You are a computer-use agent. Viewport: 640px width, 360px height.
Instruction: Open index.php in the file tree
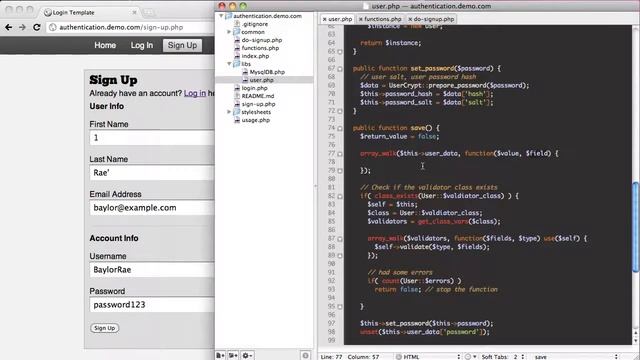point(255,56)
